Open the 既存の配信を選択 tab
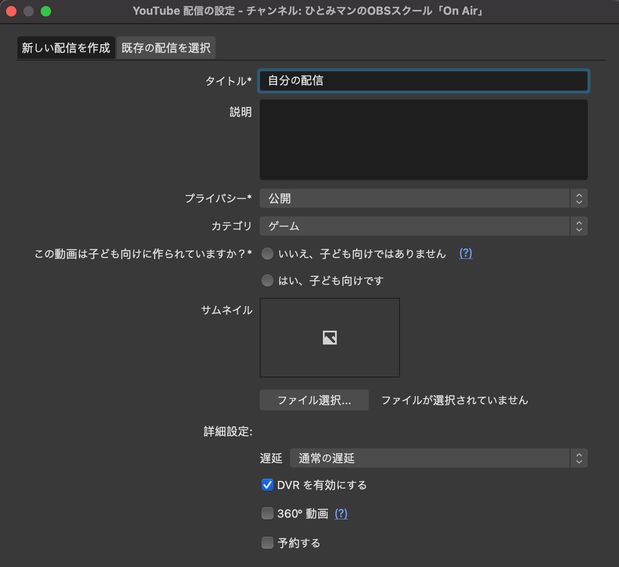Screen dimensions: 619x567 pos(166,48)
